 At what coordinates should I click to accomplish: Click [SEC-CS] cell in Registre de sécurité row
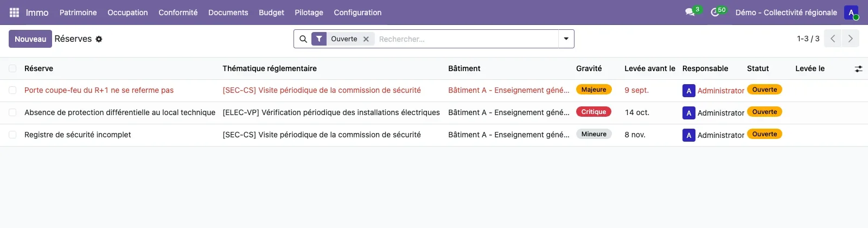[322, 135]
